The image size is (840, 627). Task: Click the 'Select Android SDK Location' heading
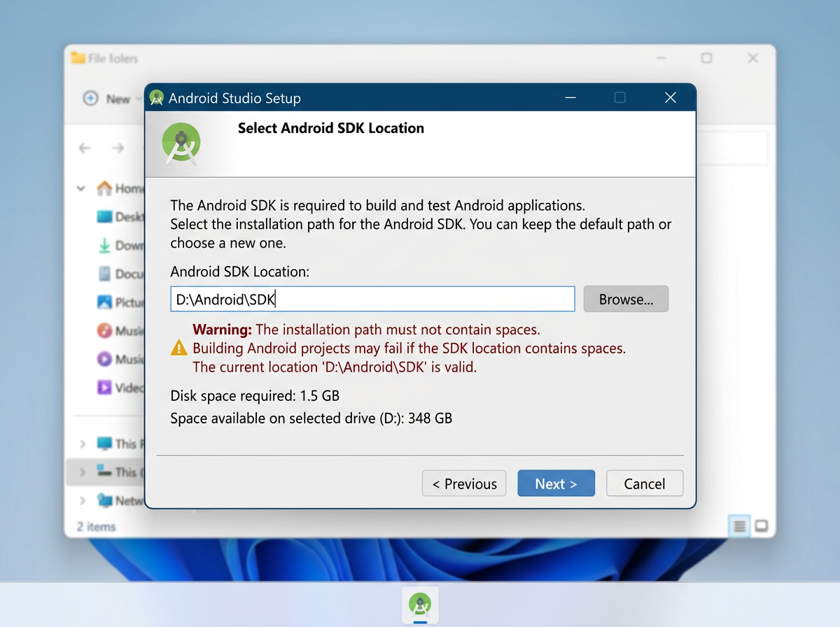[331, 128]
